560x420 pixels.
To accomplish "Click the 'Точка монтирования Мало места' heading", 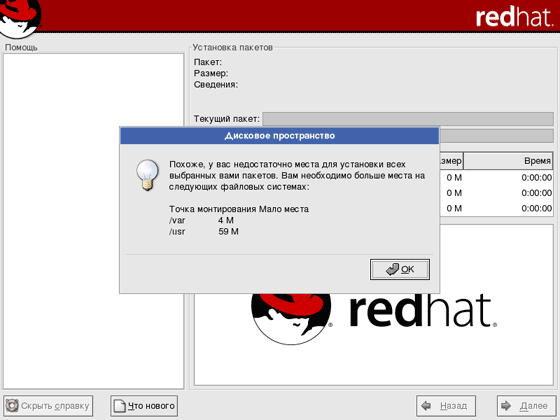I will click(x=239, y=209).
